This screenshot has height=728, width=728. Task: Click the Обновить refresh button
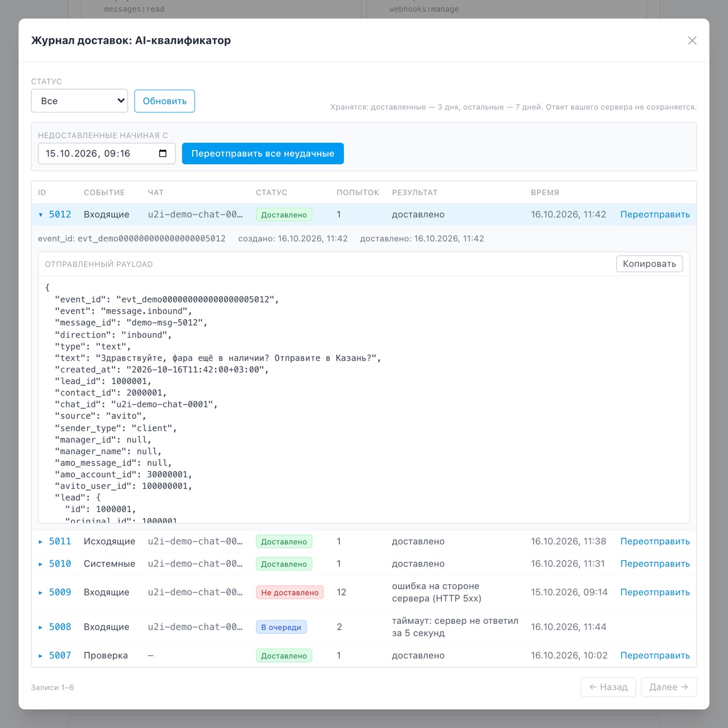[x=165, y=101]
